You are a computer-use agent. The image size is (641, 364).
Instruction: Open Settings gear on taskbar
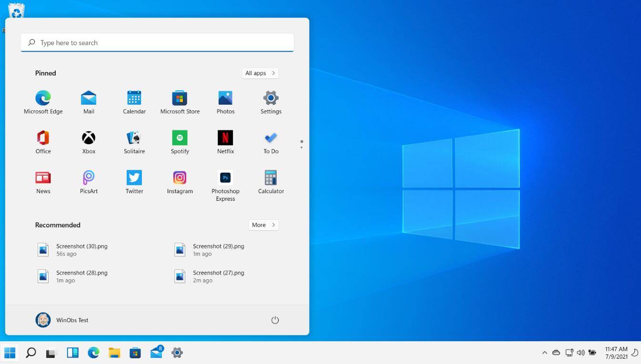(x=177, y=353)
